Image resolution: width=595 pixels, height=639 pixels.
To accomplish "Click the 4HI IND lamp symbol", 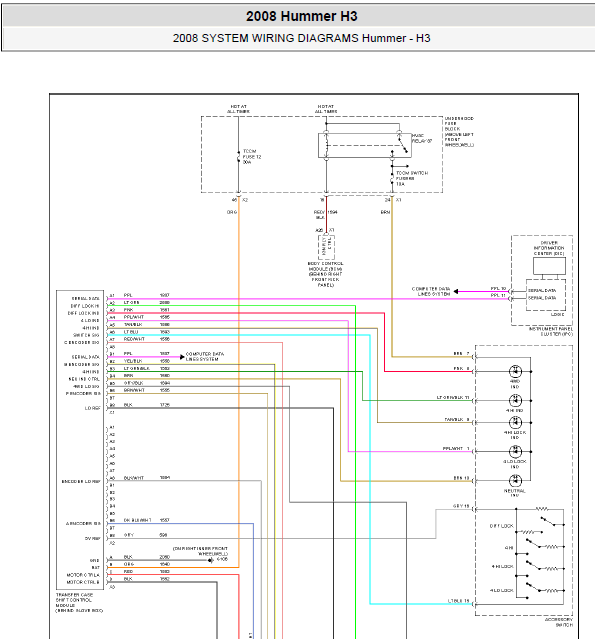I will click(515, 401).
